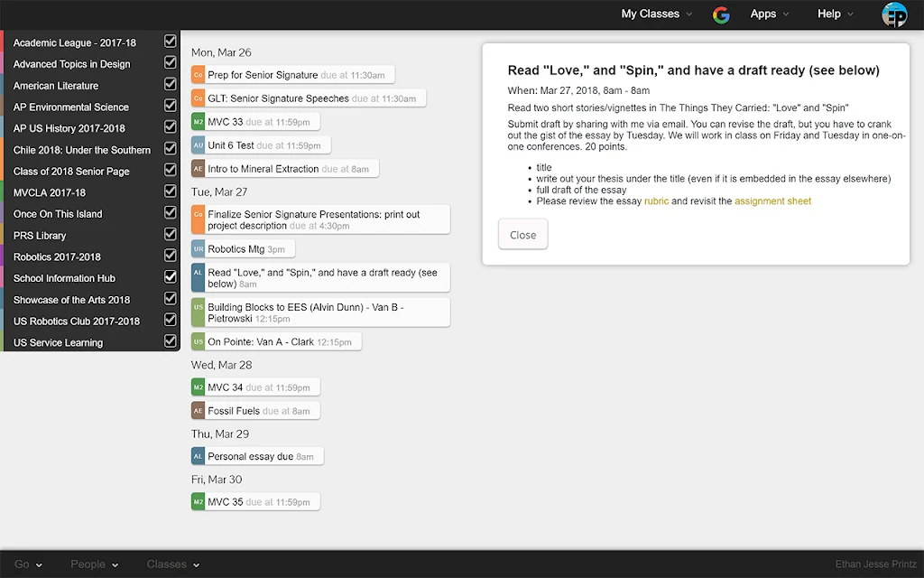Click the AL badge beside Read "Love," and "Spin,"
Image resolution: width=924 pixels, height=578 pixels.
[198, 278]
